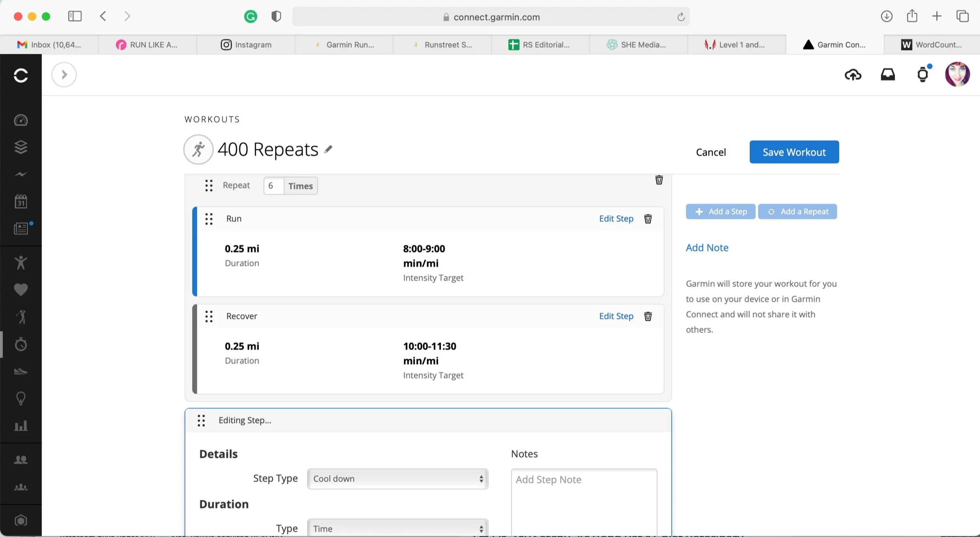
Task: Select the groups/connections sidebar icon
Action: pyautogui.click(x=20, y=460)
